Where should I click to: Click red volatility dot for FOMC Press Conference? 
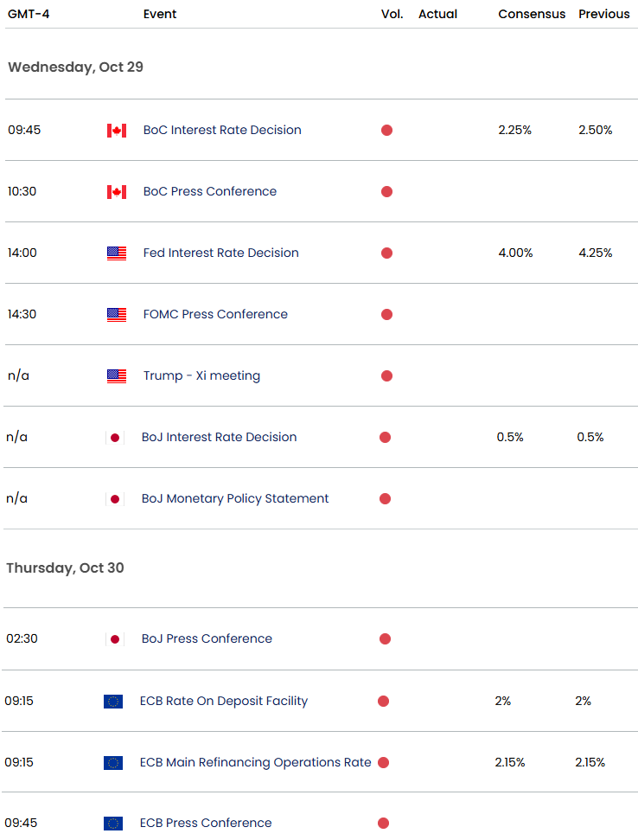[386, 315]
